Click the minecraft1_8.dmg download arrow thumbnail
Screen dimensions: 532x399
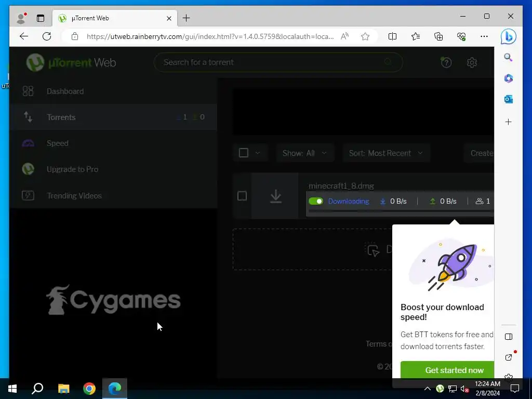(x=275, y=196)
